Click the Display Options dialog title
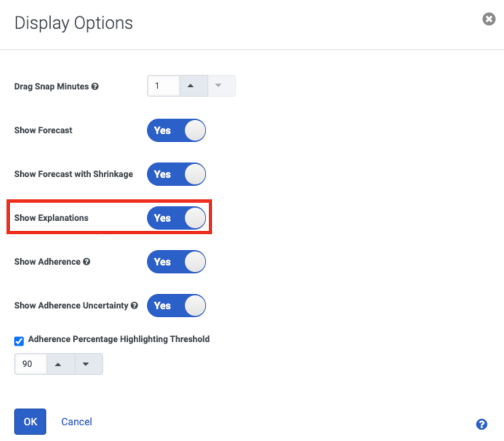The width and height of the screenshot is (504, 441). tap(73, 23)
